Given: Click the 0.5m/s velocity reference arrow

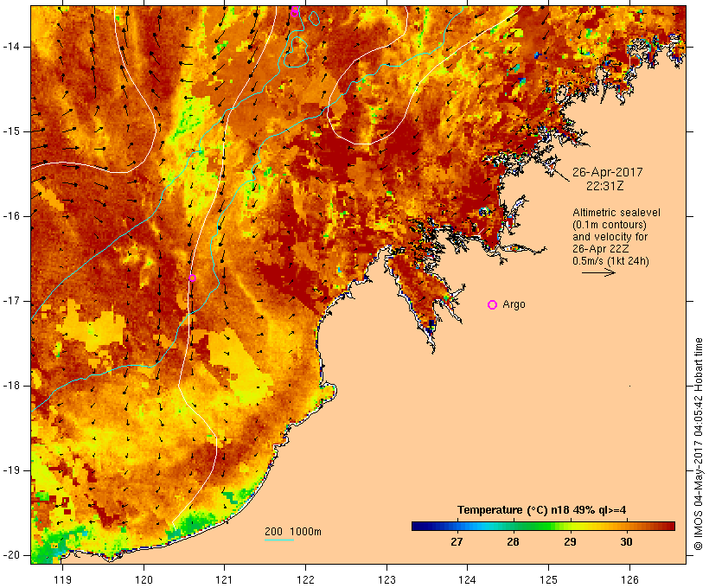Looking at the screenshot, I should click(x=598, y=272).
